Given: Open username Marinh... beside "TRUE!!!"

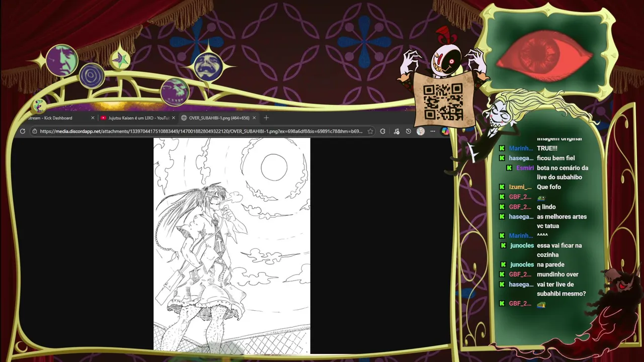Looking at the screenshot, I should tap(521, 148).
